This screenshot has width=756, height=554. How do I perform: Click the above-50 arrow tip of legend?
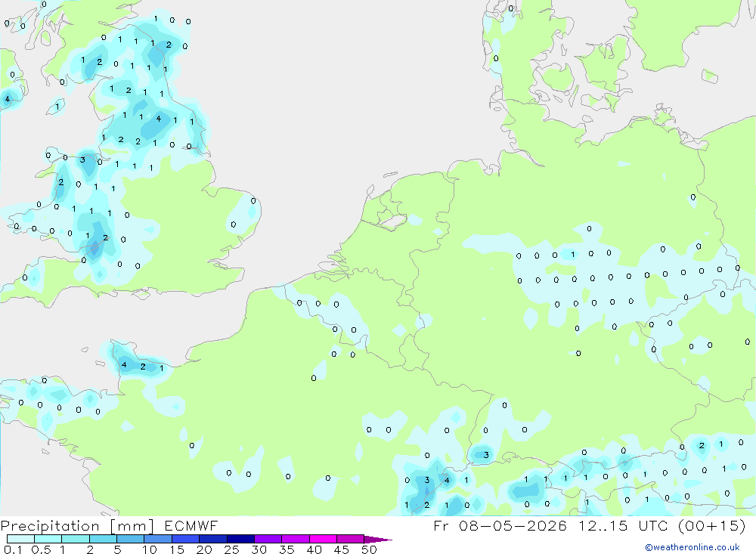click(378, 540)
